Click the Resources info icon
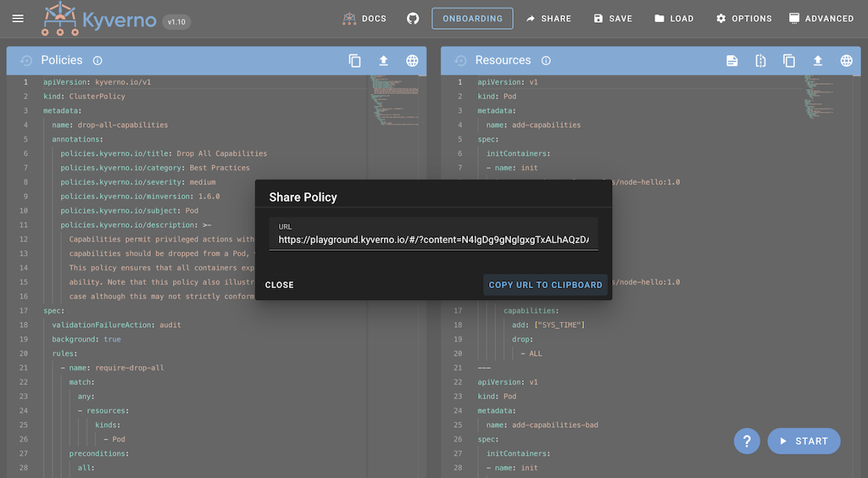Viewport: 868px width, 478px height. coord(546,60)
